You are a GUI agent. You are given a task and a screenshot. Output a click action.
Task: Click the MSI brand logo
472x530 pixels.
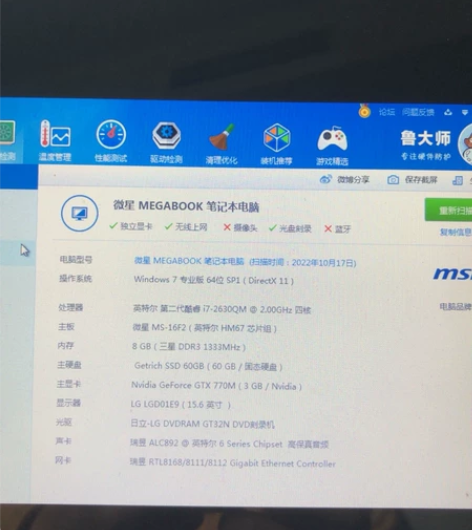[x=453, y=273]
